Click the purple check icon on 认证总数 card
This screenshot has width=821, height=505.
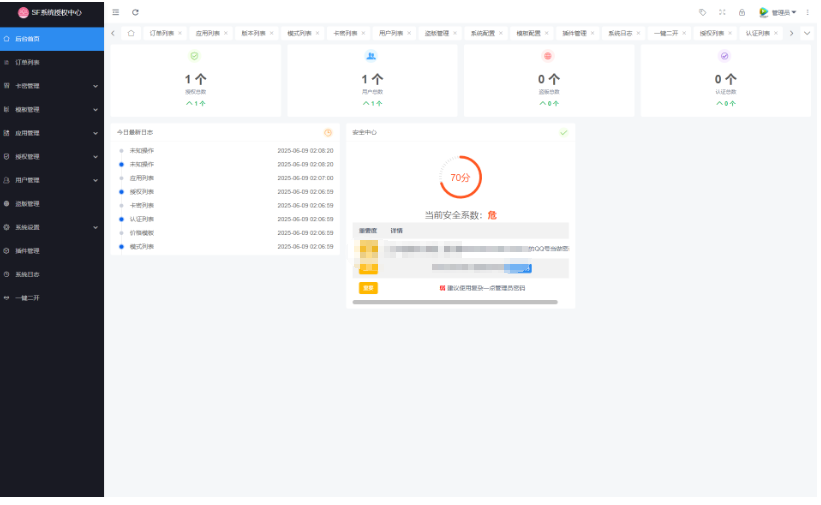click(725, 56)
